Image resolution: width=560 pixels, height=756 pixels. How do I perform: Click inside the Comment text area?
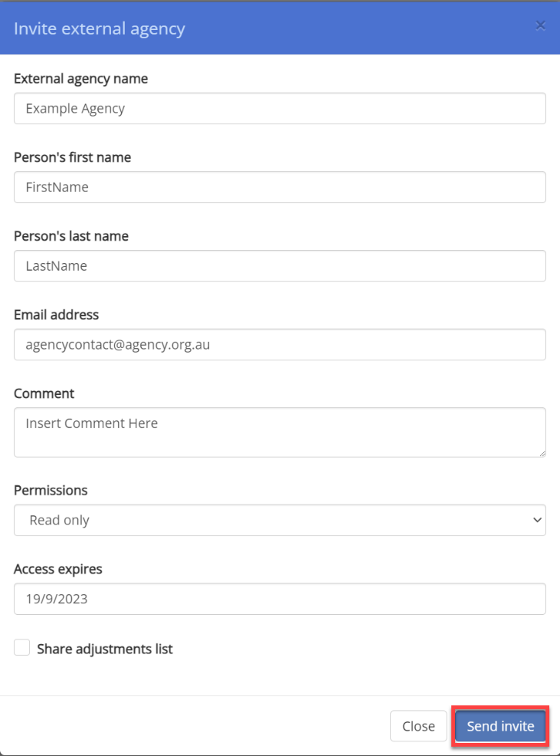280,432
